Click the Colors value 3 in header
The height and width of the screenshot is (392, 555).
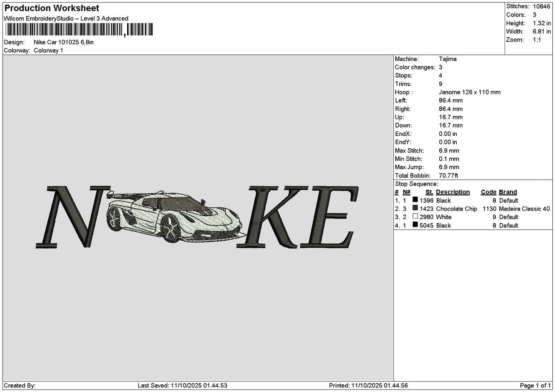tap(535, 15)
